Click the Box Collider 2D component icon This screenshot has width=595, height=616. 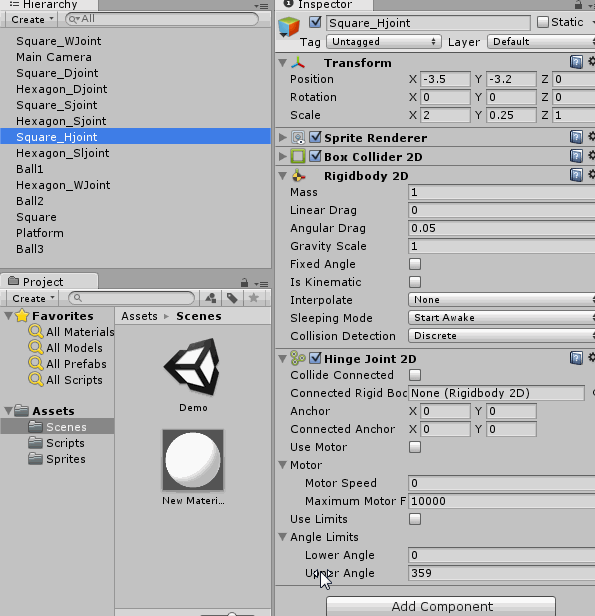pyautogui.click(x=298, y=156)
